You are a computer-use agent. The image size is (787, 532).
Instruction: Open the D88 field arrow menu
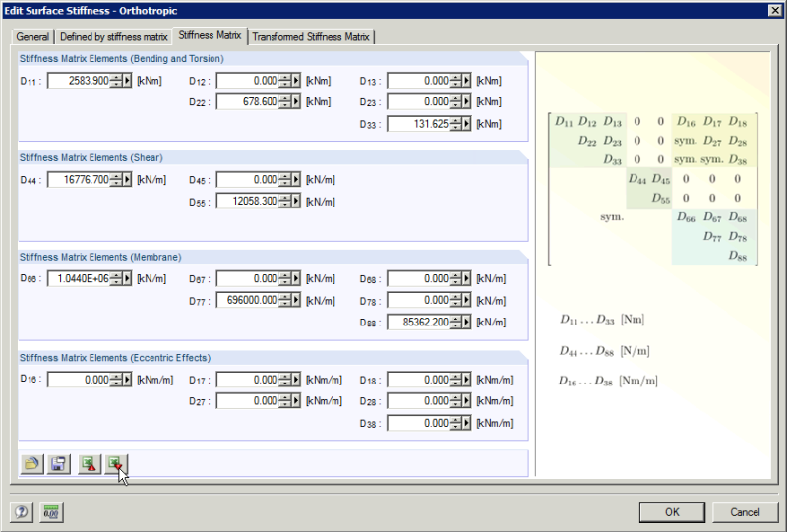(466, 323)
